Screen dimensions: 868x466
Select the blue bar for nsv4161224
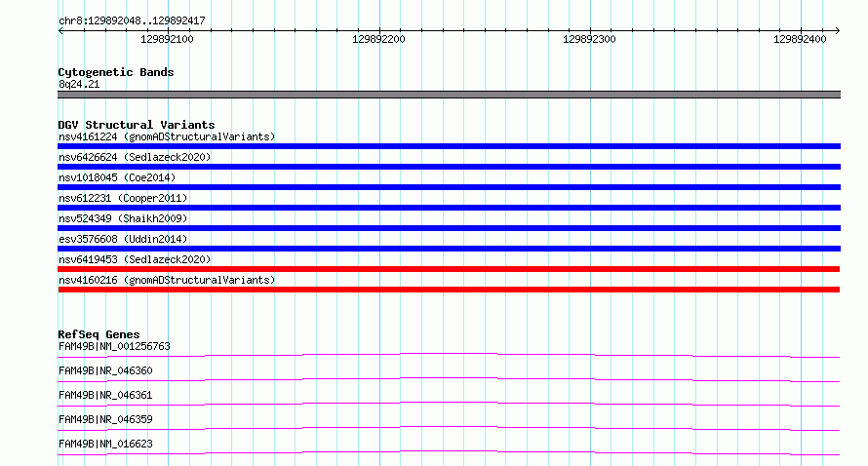(449, 146)
